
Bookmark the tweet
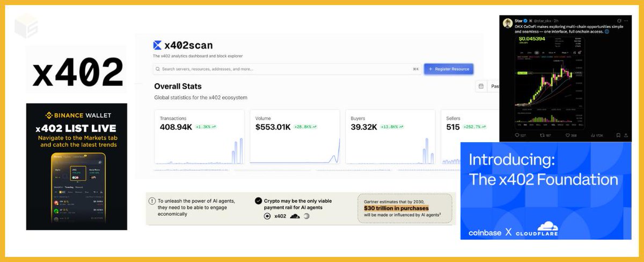click(x=618, y=135)
